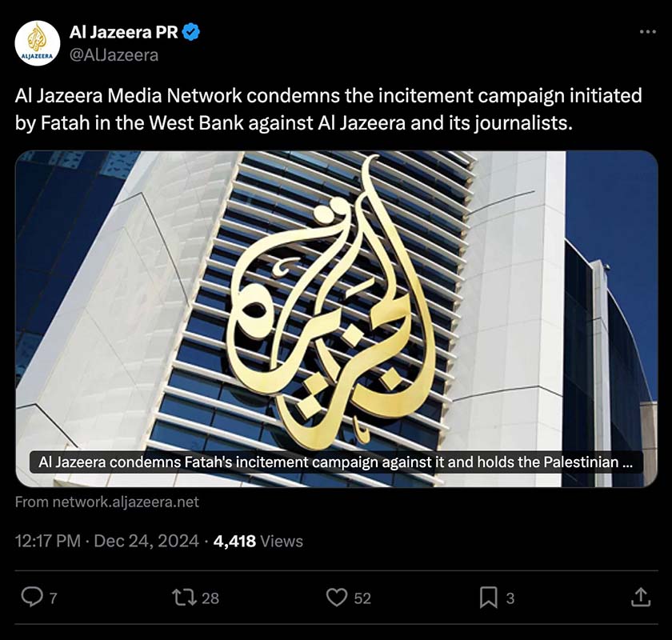
Task: Click the tweet text about Fatah
Action: pos(328,110)
